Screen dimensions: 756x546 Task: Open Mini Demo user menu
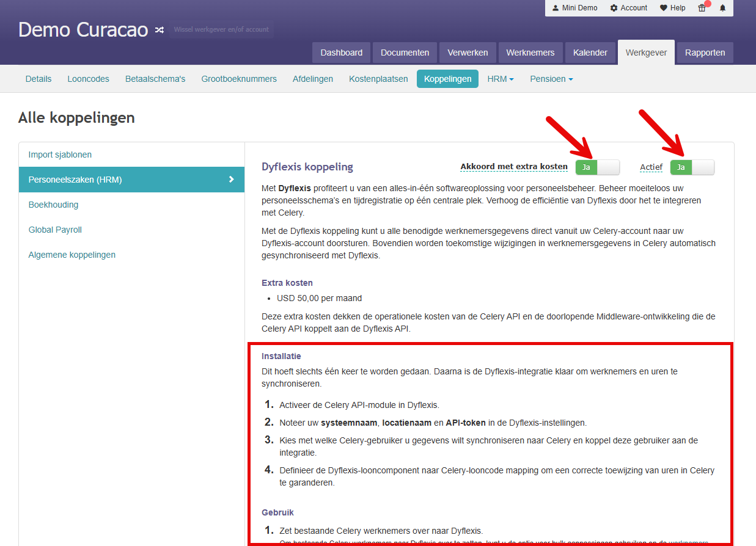point(574,8)
